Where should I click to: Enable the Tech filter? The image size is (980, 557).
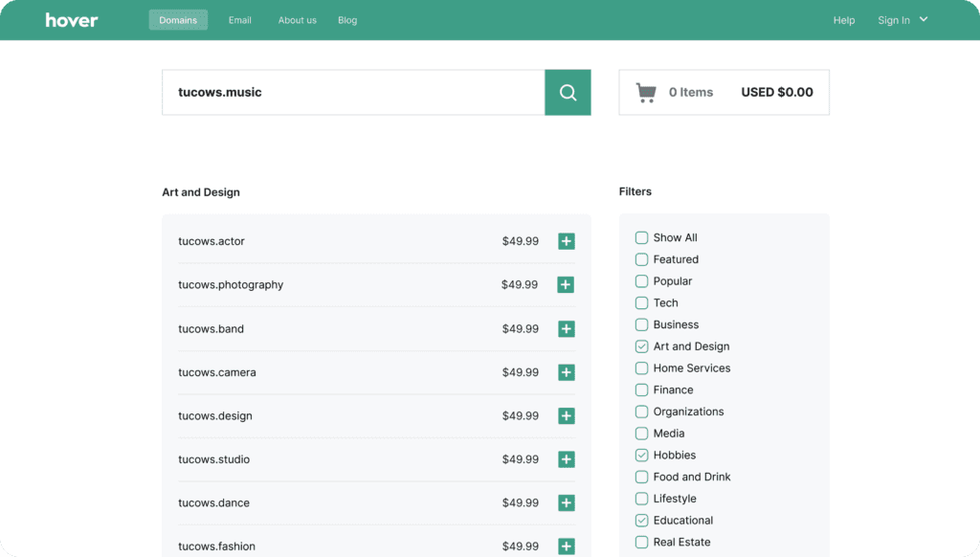tap(641, 303)
